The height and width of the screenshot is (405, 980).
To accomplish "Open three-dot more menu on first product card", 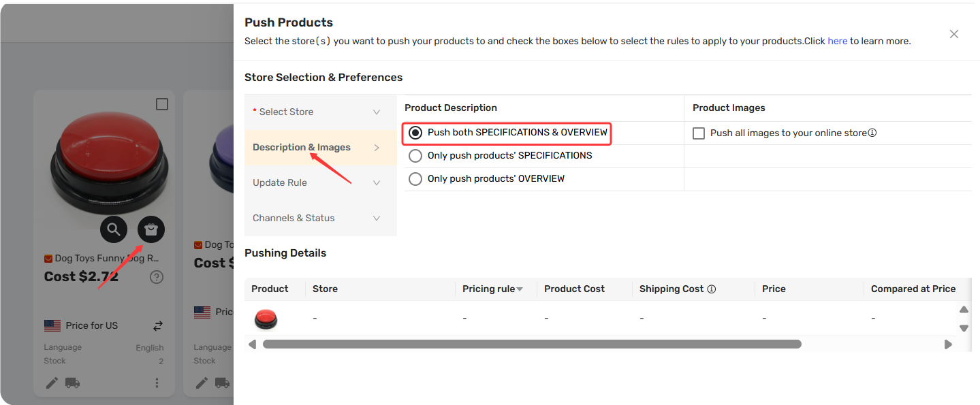I will (x=157, y=383).
